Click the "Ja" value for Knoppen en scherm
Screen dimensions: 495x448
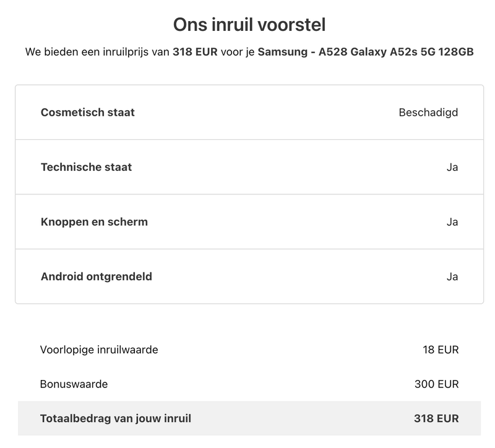(x=452, y=222)
